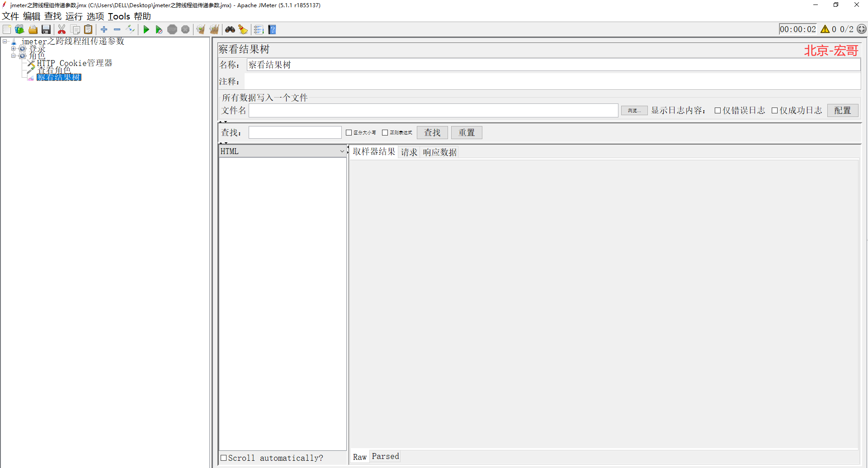This screenshot has height=468, width=868.
Task: Switch to Raw tab
Action: [360, 457]
